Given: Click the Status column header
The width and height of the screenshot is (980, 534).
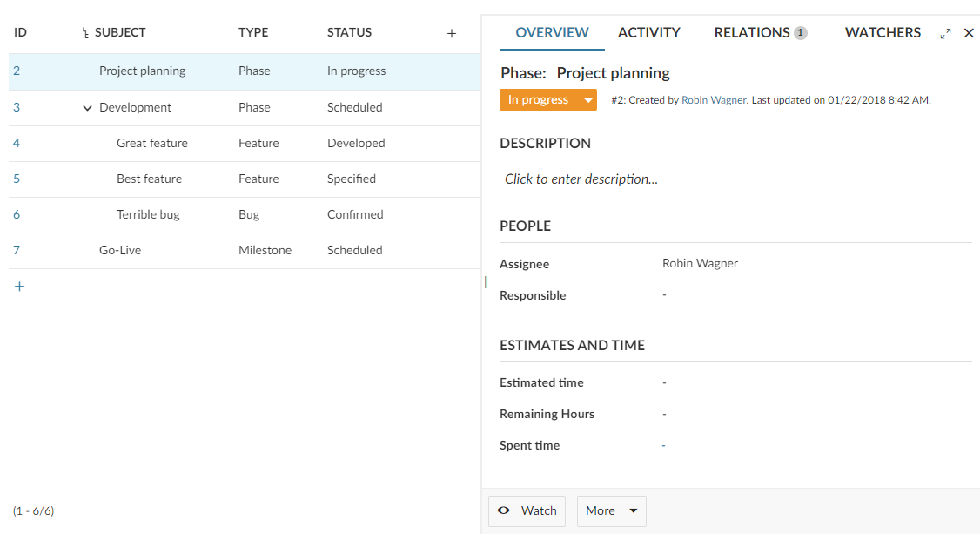Looking at the screenshot, I should (x=349, y=33).
